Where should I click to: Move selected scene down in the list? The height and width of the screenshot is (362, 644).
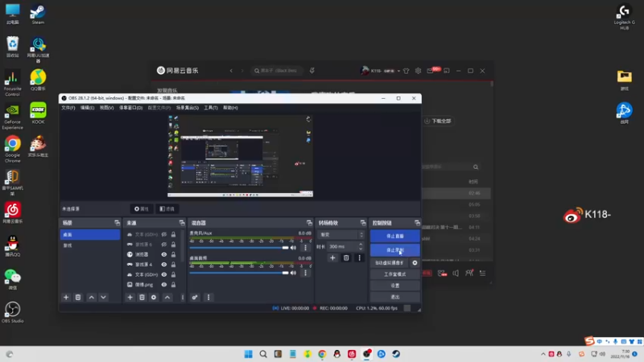tap(104, 297)
